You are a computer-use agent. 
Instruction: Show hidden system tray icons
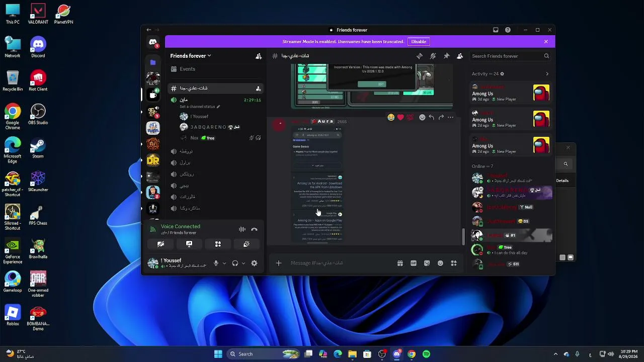555,354
